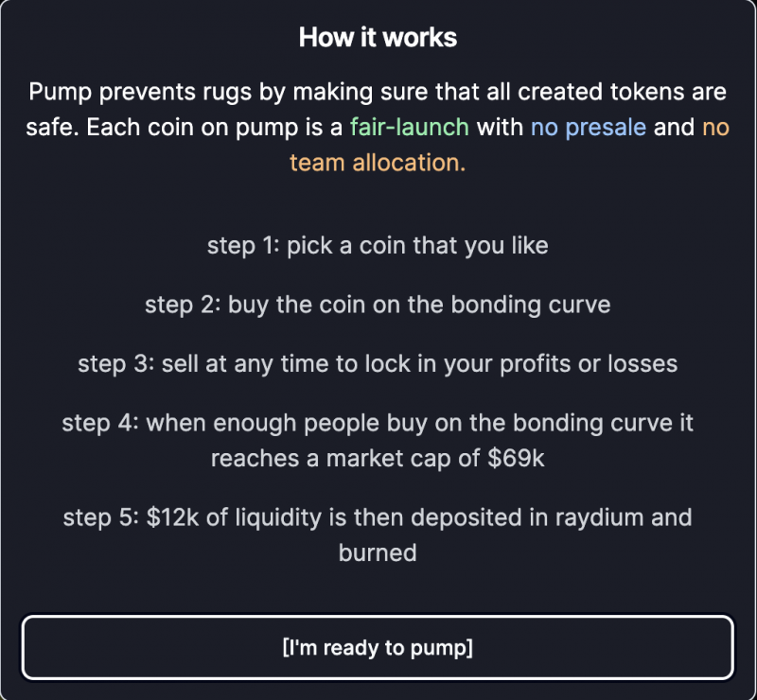Click the word burned in step 5
The height and width of the screenshot is (700, 757).
point(378,552)
